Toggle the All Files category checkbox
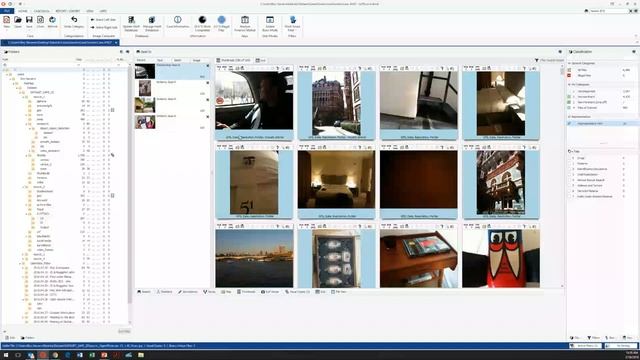Viewport: 640px width, 360px height. point(569,70)
